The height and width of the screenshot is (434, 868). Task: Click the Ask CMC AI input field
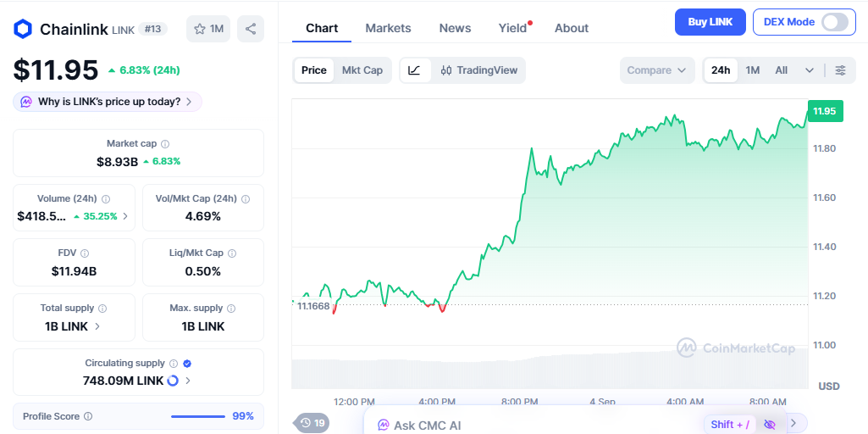574,424
